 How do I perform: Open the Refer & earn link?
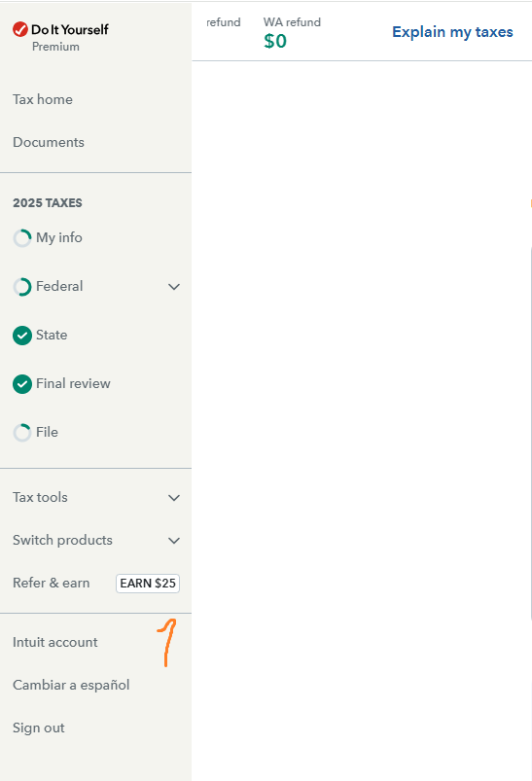(x=52, y=584)
